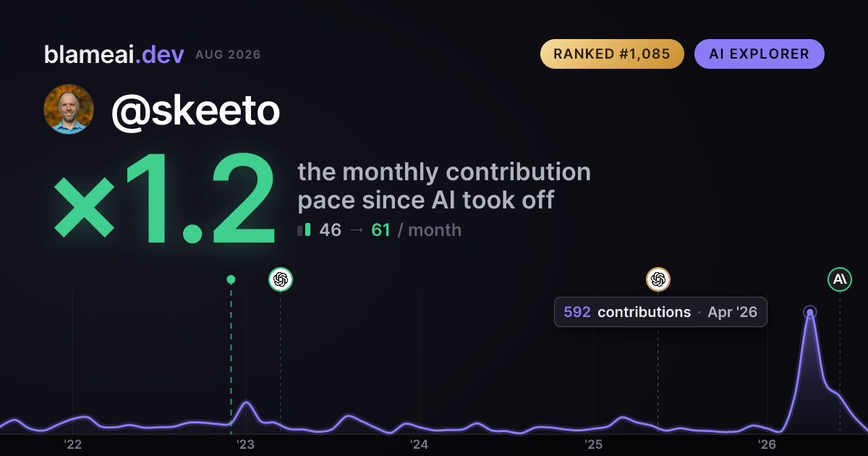Viewport: 868px width, 456px height.
Task: Click the large ×1.2 multiplier figure
Action: (165, 201)
